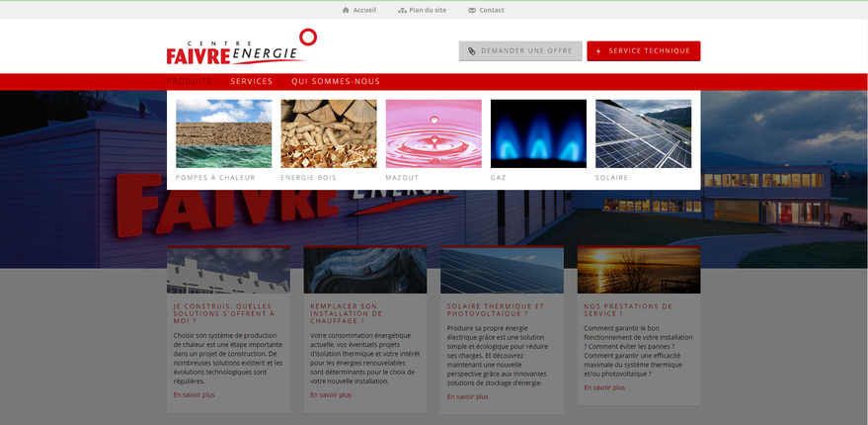Click the paragraph starting Choisir son système de production
Image resolution: width=868 pixels, height=425 pixels.
[228, 359]
